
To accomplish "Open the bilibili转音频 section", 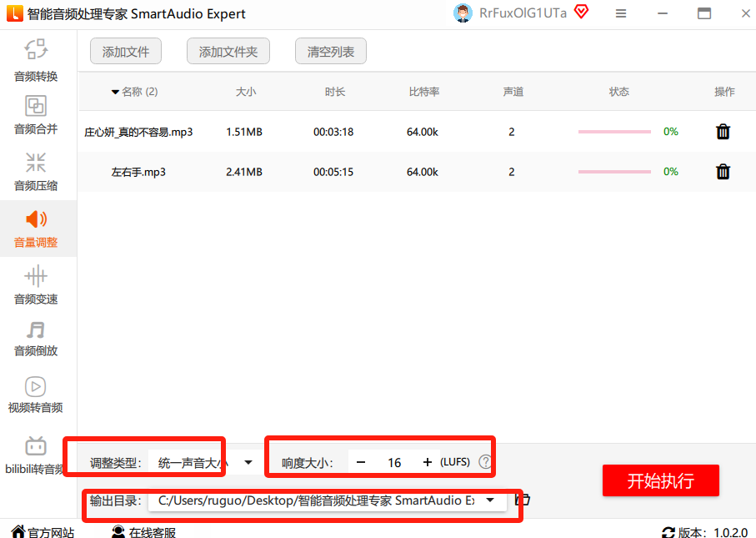I will 35,456.
